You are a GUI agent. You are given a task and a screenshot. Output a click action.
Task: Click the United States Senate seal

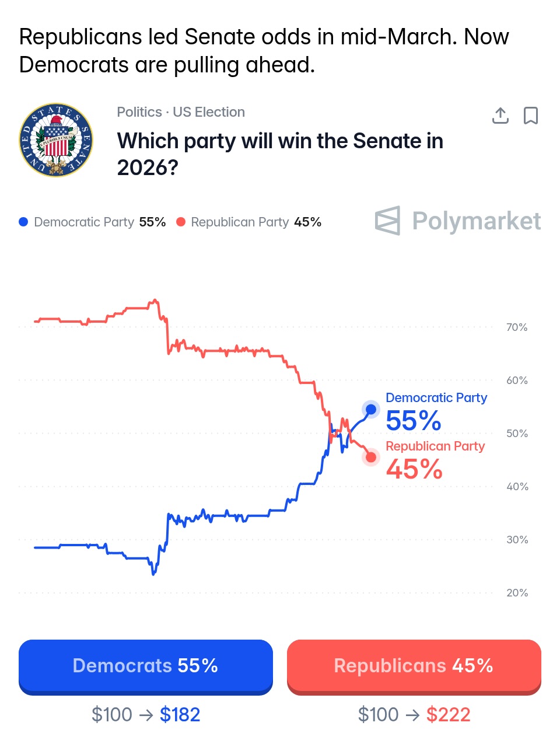pos(56,141)
